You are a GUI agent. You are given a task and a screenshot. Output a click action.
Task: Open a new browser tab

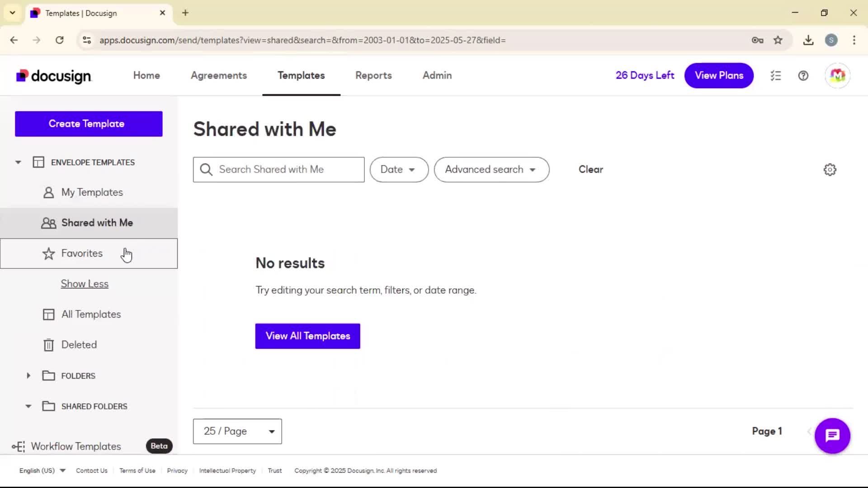(185, 13)
